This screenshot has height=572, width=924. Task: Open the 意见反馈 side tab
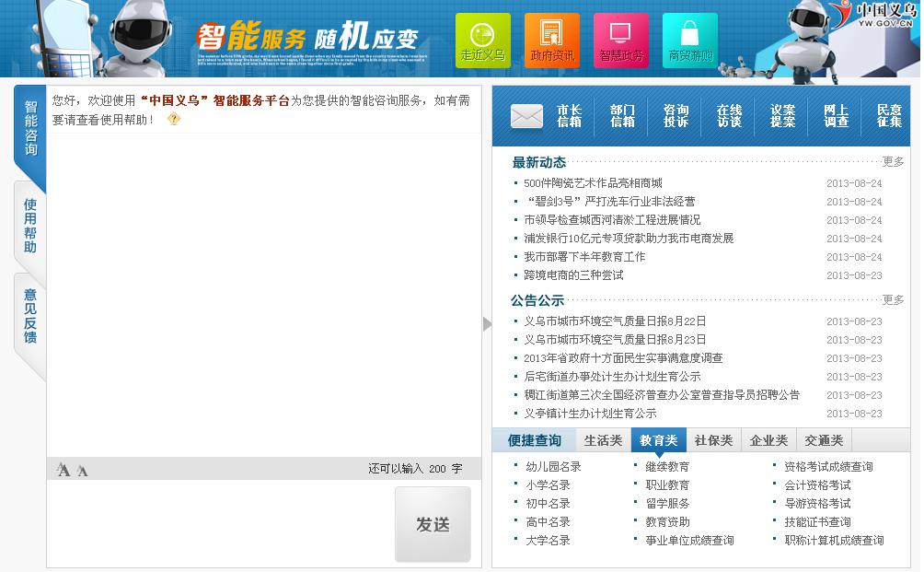30,316
